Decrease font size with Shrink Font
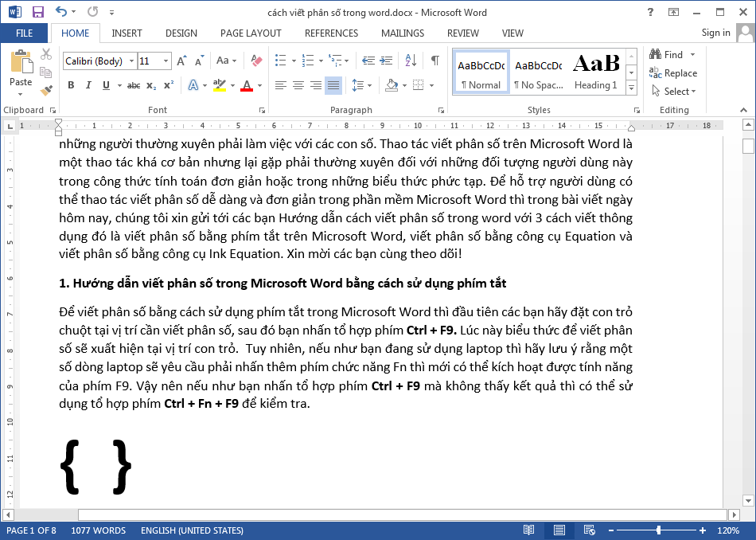The image size is (756, 540). [199, 61]
